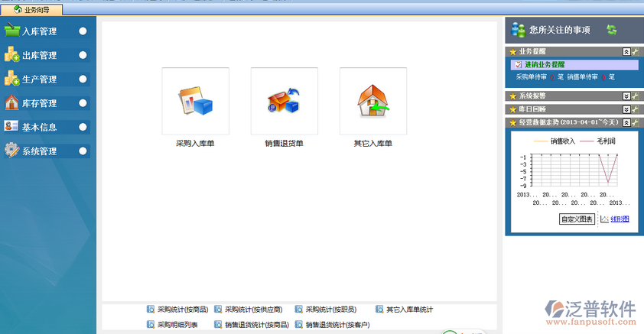Click the 销售收入 legend entry
This screenshot has width=644, height=334.
click(x=555, y=141)
